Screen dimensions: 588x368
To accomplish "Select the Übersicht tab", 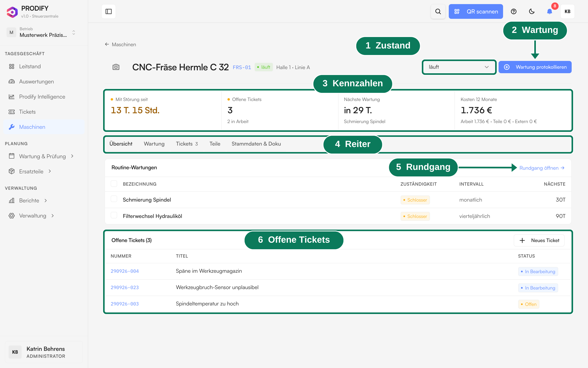I will [x=121, y=144].
